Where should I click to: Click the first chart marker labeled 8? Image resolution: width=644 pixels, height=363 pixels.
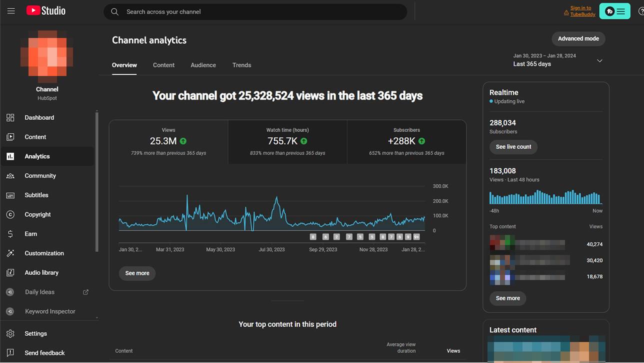(x=313, y=237)
